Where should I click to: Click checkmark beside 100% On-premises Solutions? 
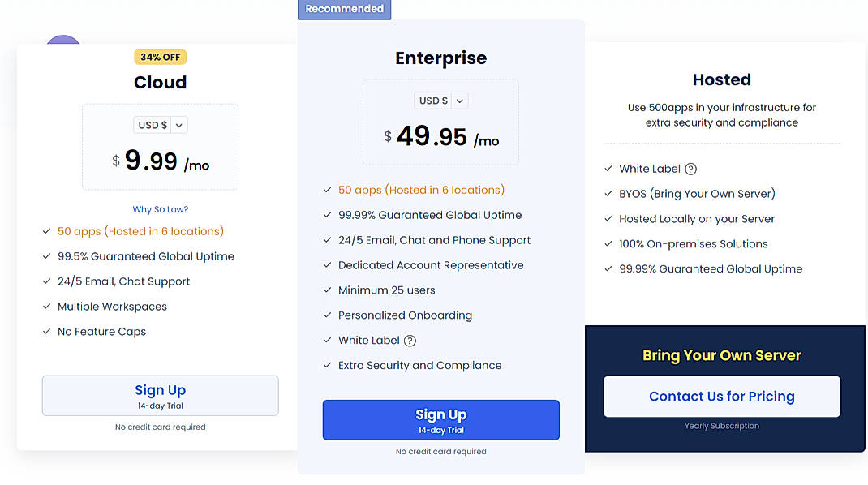coord(608,243)
